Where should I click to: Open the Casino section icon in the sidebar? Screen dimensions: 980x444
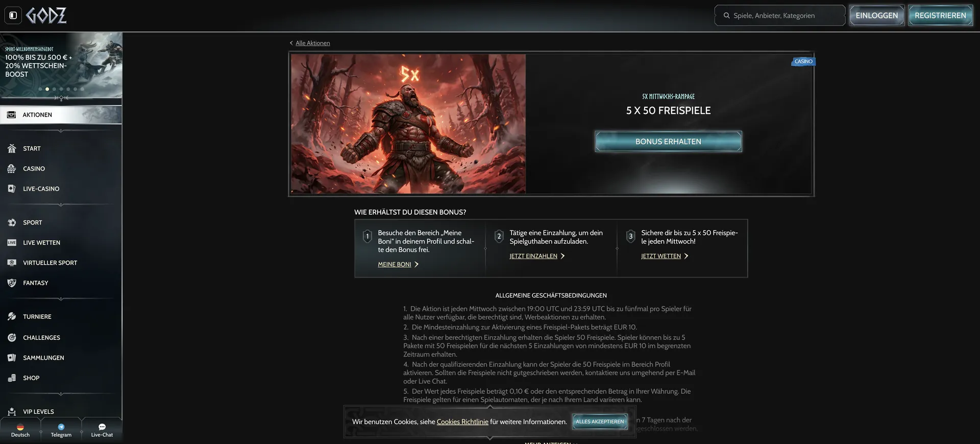(x=12, y=169)
